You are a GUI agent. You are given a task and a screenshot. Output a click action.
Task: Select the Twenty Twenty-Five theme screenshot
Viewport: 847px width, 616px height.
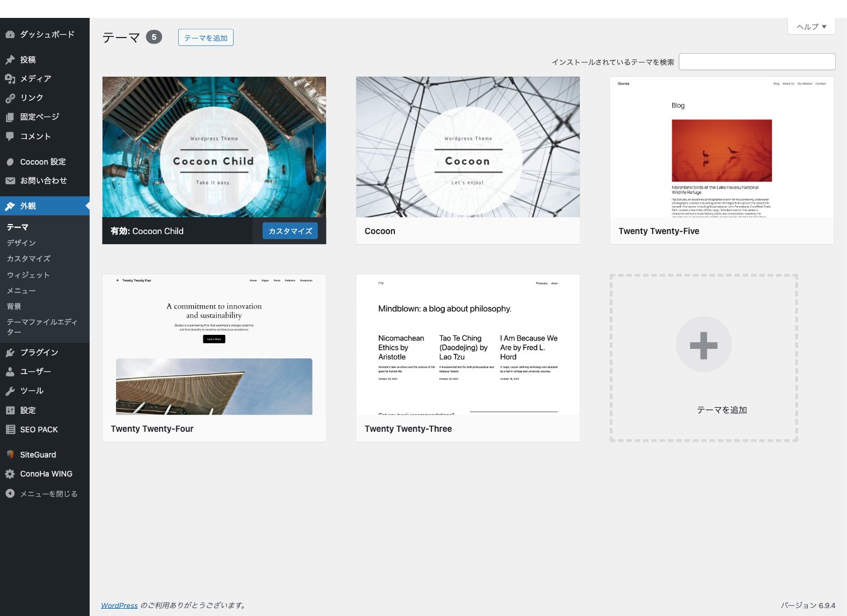pyautogui.click(x=722, y=147)
